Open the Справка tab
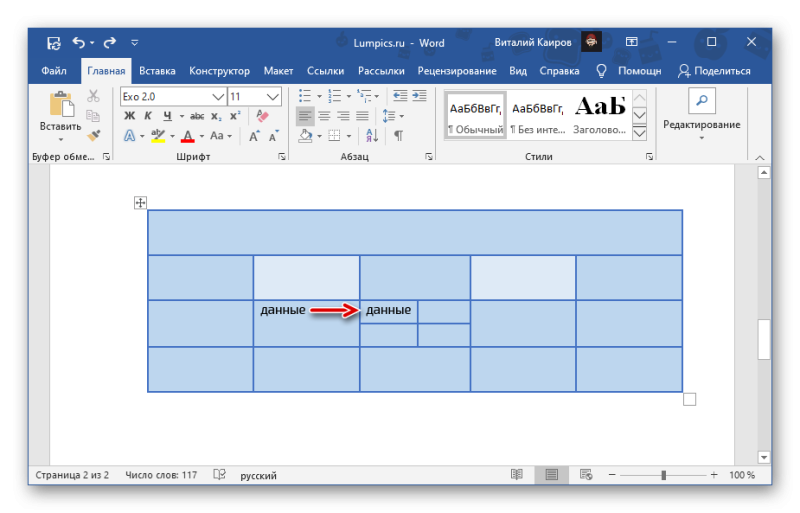This screenshot has width=800, height=513. point(560,71)
